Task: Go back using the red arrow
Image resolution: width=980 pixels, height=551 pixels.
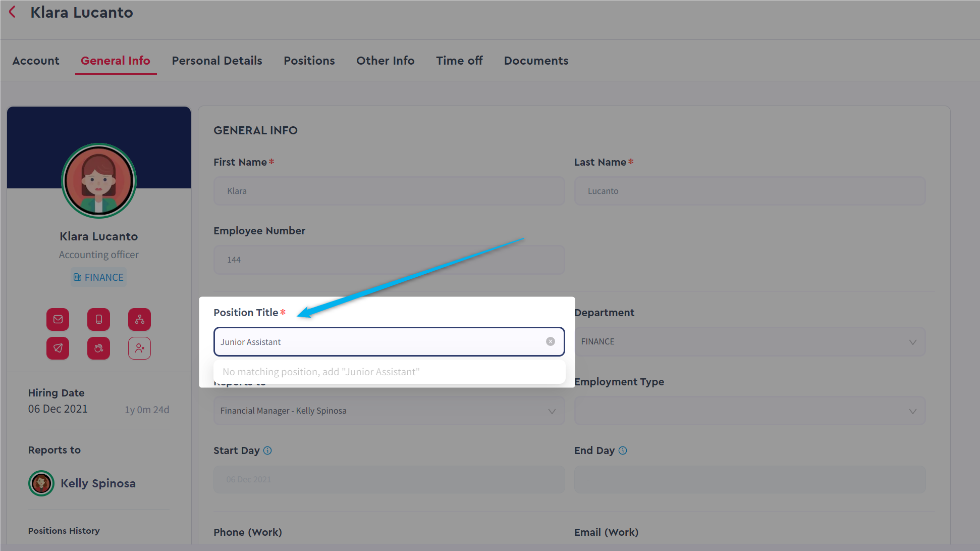Action: tap(13, 12)
